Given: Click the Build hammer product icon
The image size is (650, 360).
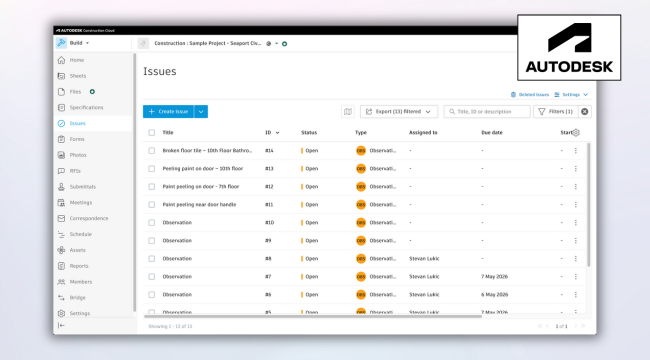Looking at the screenshot, I should point(61,43).
